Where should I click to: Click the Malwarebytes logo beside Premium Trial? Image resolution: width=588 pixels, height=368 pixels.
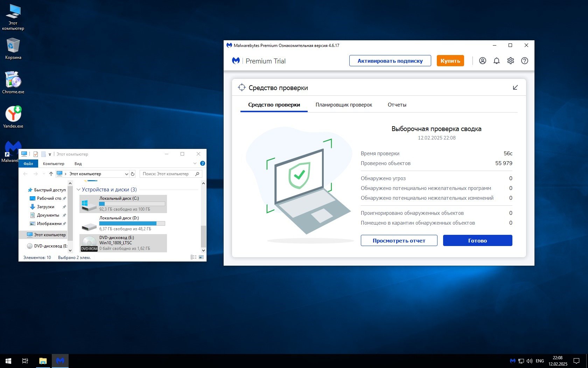(x=236, y=61)
